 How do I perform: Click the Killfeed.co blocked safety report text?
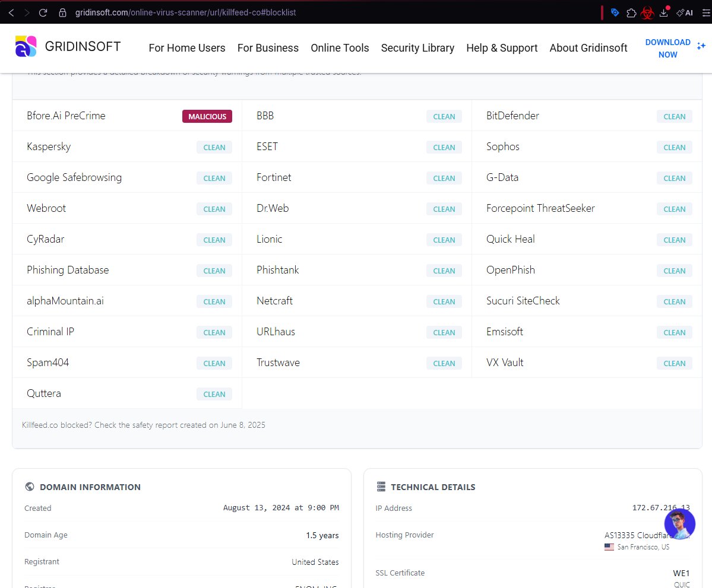coord(144,425)
